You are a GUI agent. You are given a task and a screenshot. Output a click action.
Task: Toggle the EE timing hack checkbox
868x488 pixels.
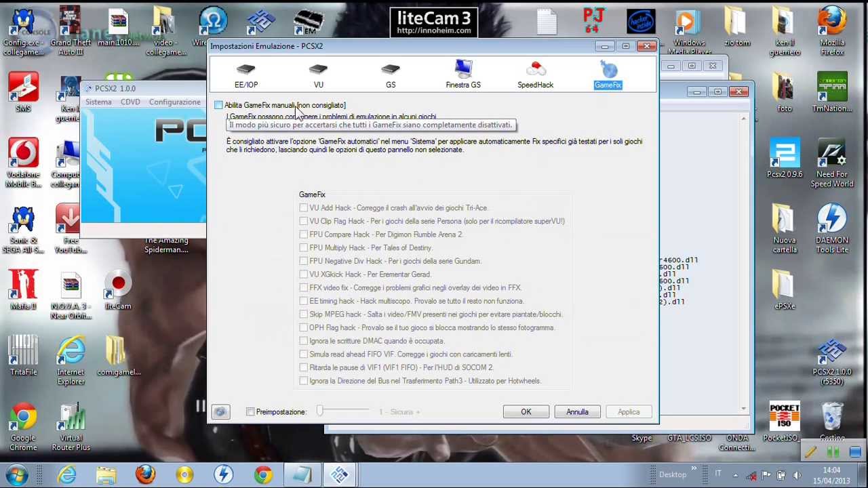303,301
